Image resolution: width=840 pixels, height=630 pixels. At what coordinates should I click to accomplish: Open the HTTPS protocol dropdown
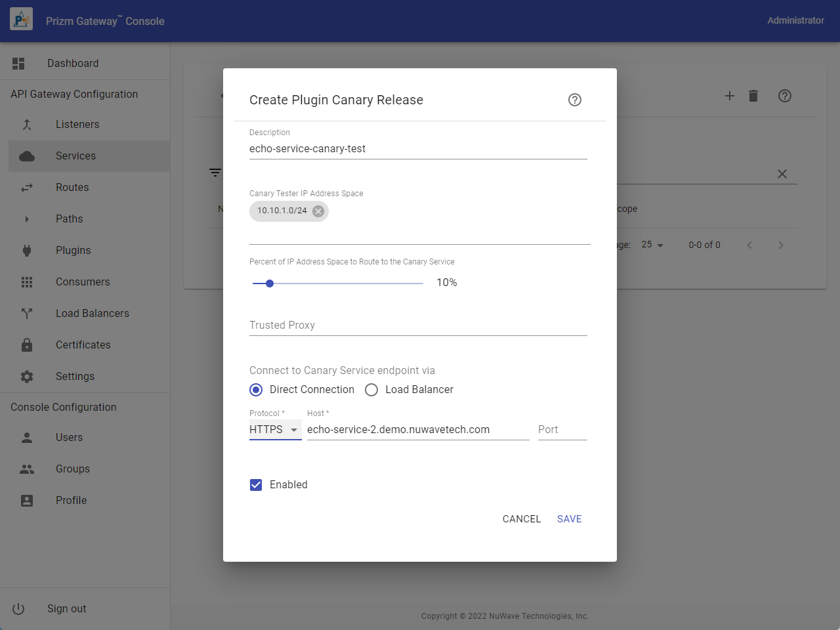(275, 430)
